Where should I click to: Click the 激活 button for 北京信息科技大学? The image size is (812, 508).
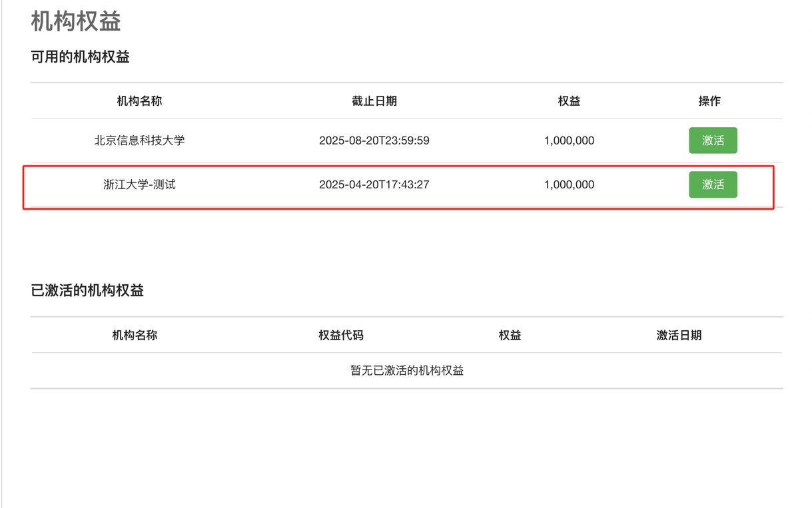(x=713, y=140)
